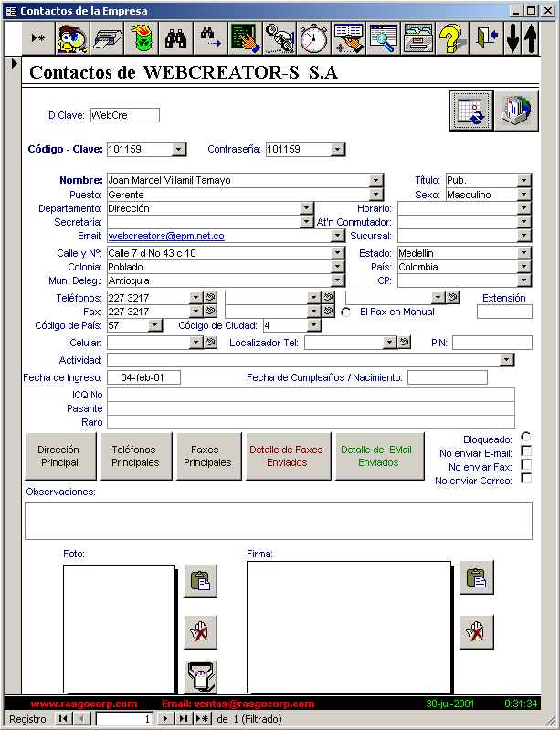Viewport: 560px width, 730px height.
Task: Enable the No enviar E-mail checkbox
Action: [526, 451]
